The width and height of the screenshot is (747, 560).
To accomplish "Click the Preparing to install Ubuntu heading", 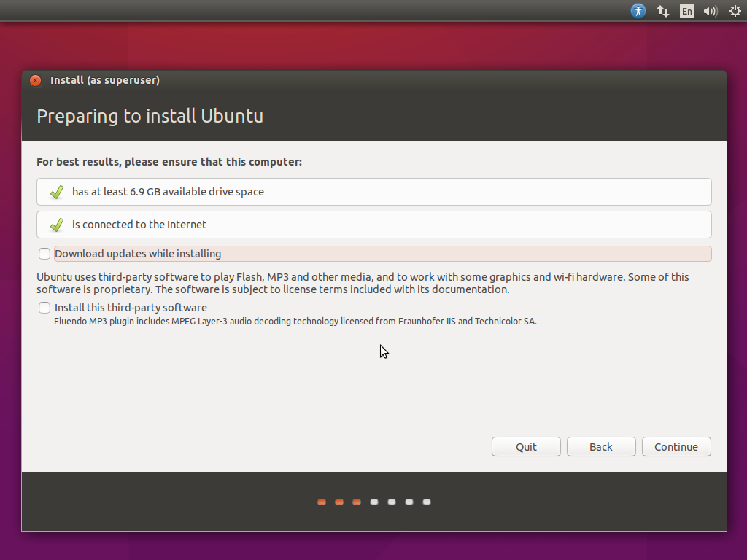I will [x=150, y=115].
